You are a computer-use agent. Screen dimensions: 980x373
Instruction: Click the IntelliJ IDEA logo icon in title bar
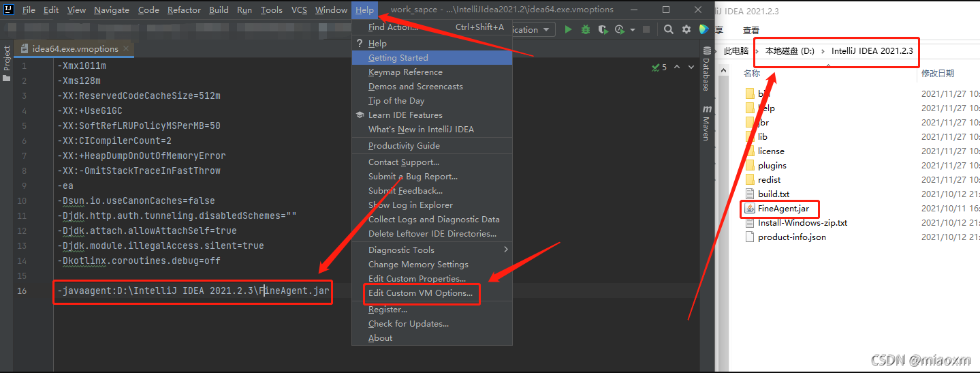8,10
